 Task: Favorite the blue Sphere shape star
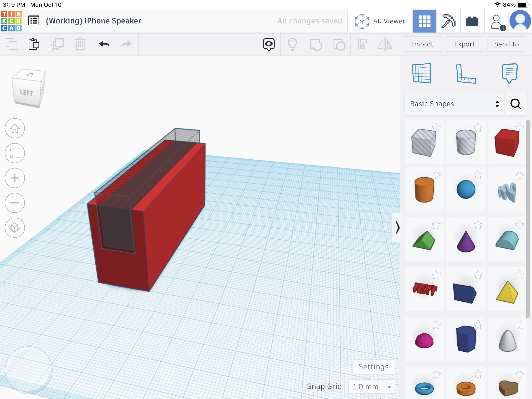coord(478,175)
